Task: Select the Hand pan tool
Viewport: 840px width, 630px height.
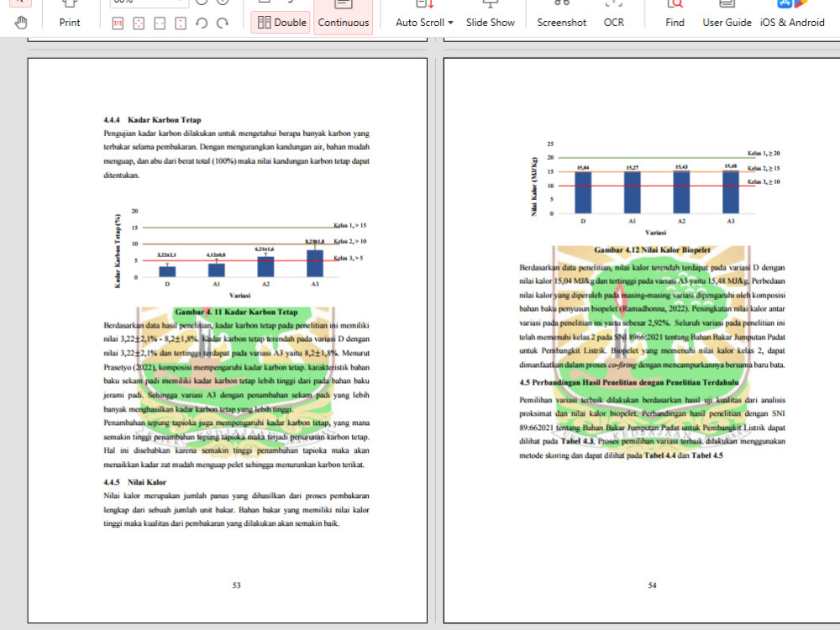Action: (x=21, y=23)
